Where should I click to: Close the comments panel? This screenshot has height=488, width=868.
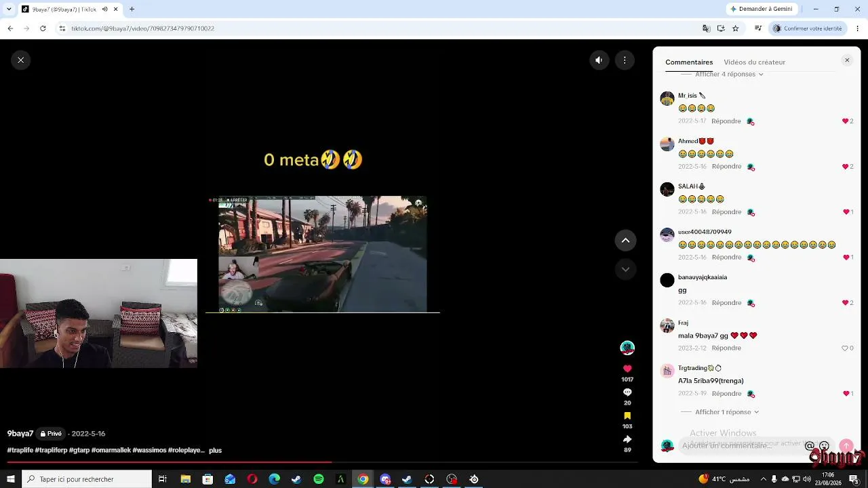(x=847, y=60)
